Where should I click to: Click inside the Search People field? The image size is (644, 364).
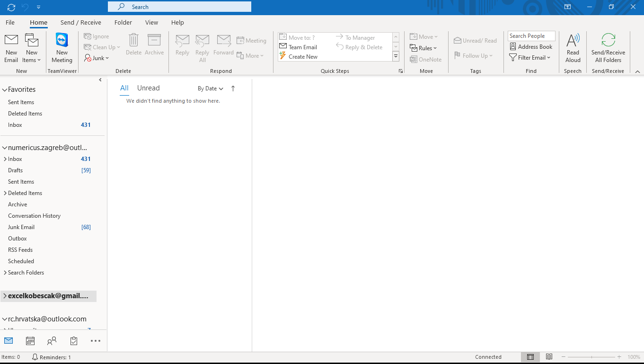point(531,36)
